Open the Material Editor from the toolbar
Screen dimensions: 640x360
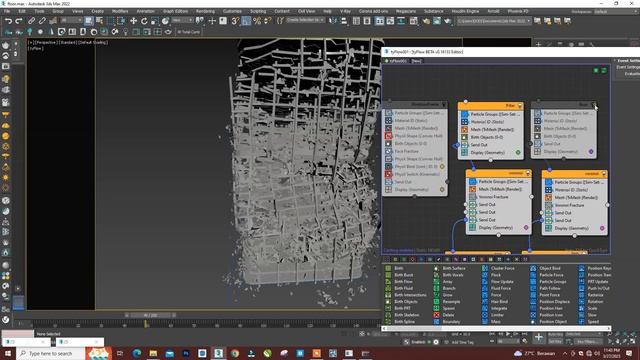click(413, 21)
